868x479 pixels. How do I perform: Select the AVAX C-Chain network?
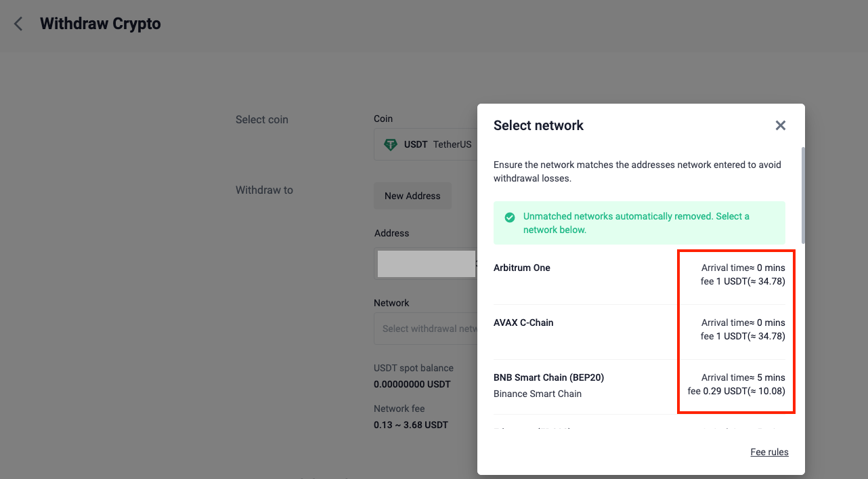(x=523, y=323)
